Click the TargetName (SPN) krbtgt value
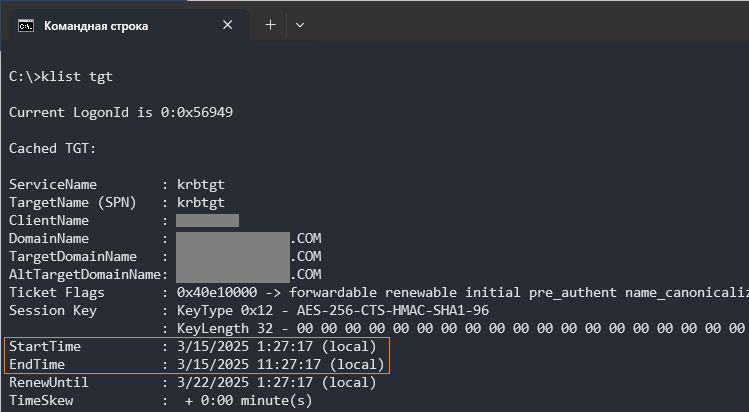 click(x=201, y=203)
